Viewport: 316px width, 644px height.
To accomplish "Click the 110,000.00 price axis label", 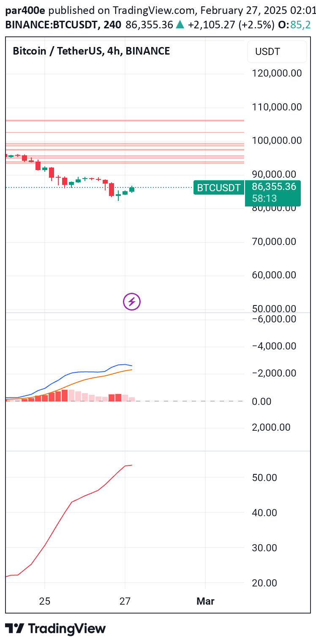I will [x=277, y=107].
